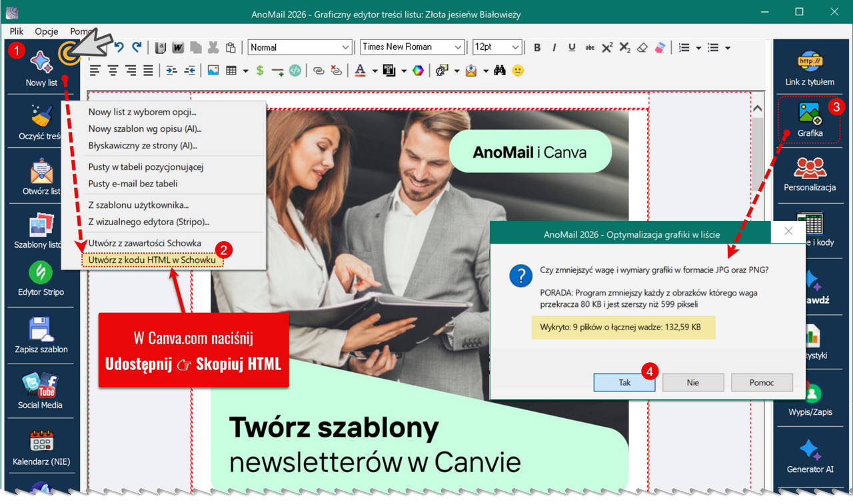853x504 pixels.
Task: Open the Edytor Stripo tool
Action: [41, 279]
